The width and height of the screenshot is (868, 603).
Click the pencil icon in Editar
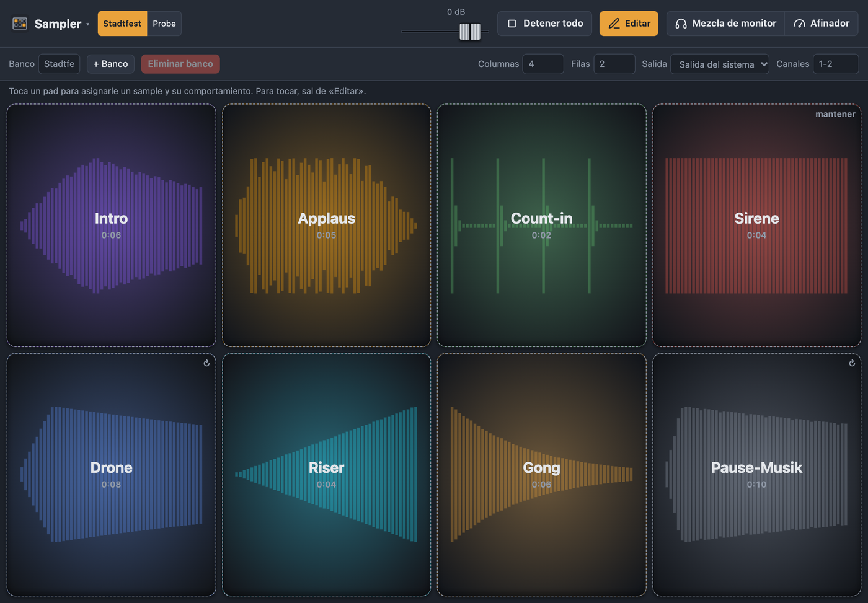(614, 24)
